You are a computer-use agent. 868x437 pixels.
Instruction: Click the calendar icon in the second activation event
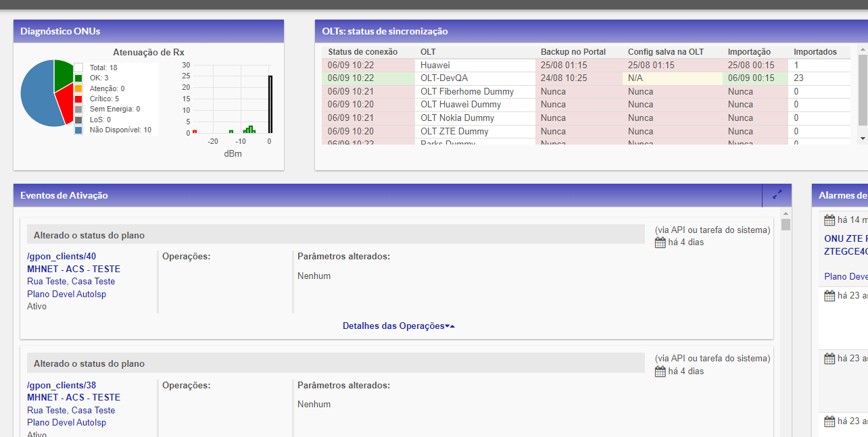pos(660,371)
